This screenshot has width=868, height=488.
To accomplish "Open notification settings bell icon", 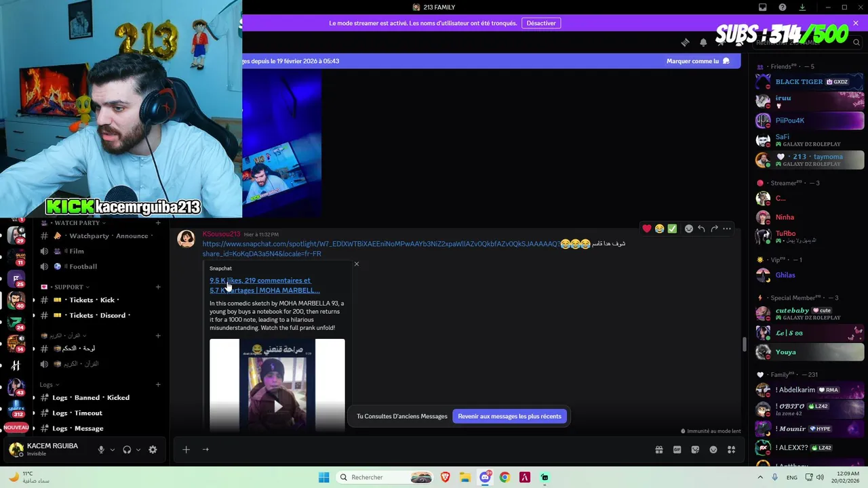I will 703,42.
